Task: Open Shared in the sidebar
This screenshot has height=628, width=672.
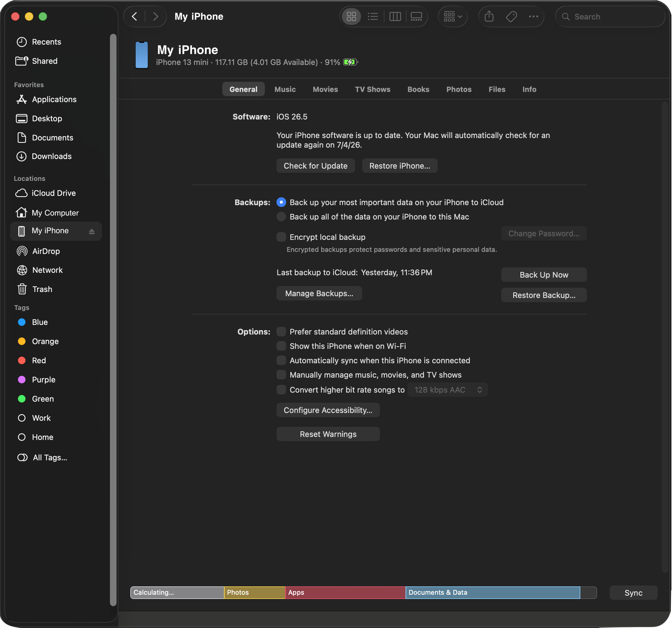Action: [x=56, y=61]
